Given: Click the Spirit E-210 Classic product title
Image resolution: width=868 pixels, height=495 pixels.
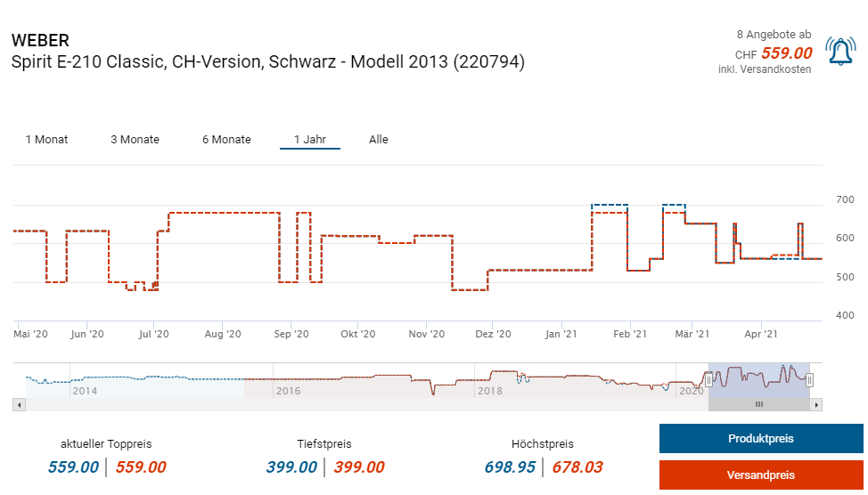Looking at the screenshot, I should pyautogui.click(x=267, y=62).
